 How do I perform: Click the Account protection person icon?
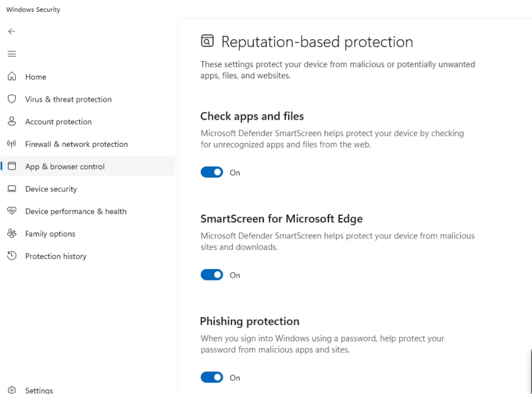tap(11, 122)
